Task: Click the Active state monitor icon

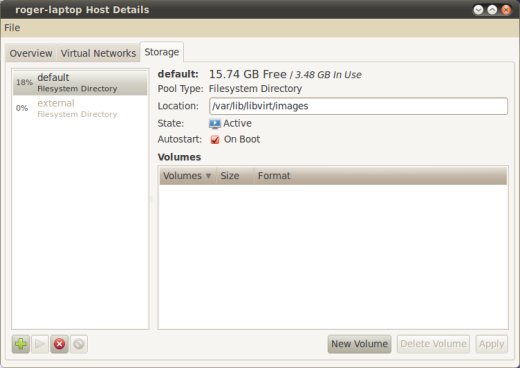Action: click(215, 124)
